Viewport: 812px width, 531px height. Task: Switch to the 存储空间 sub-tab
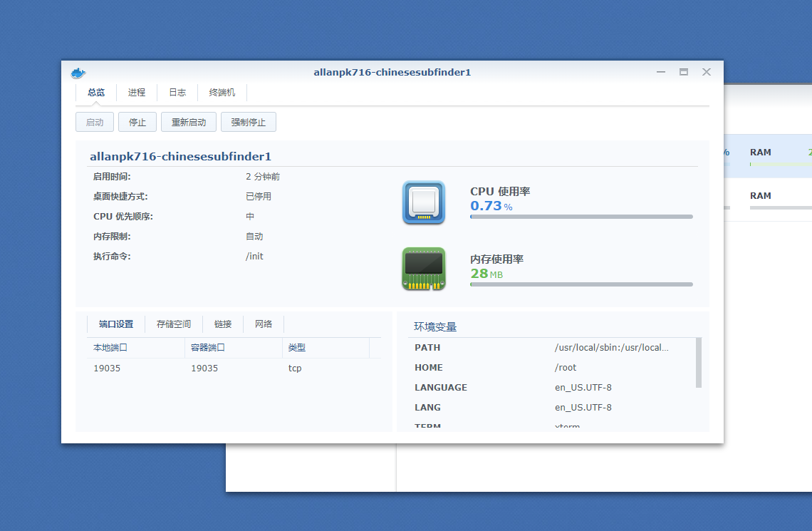173,324
